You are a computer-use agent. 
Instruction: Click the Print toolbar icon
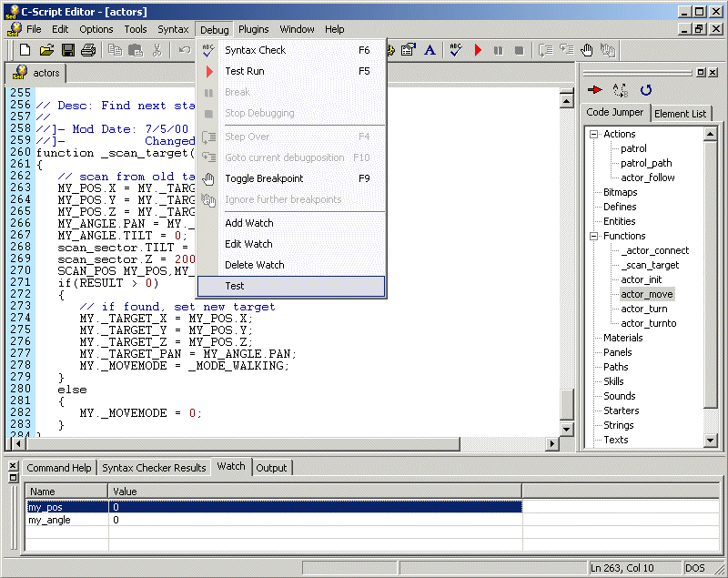tap(90, 50)
